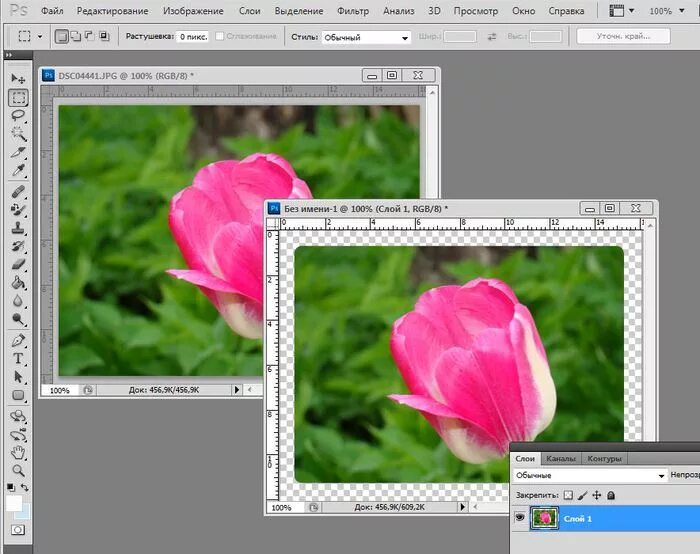Image resolution: width=700 pixels, height=554 pixels.
Task: Open status info arrow in Без имени-1 window
Action: tap(462, 507)
